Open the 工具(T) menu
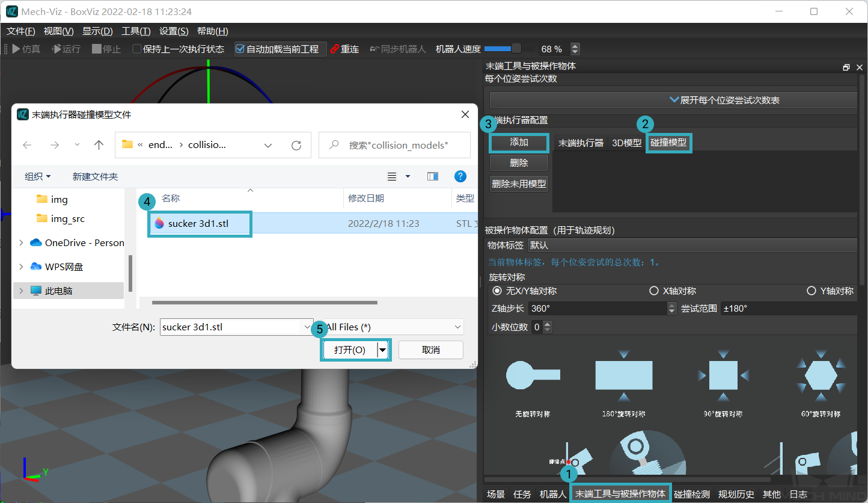 136,31
